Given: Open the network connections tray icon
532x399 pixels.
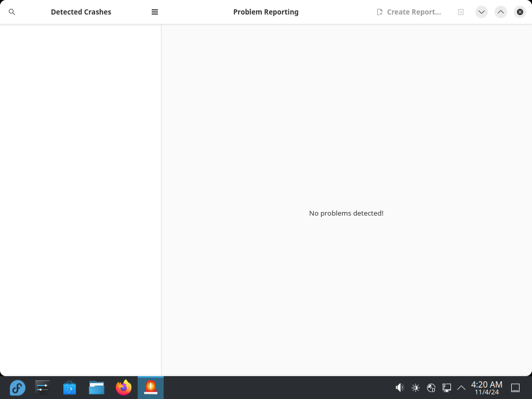Looking at the screenshot, I should click(x=447, y=388).
